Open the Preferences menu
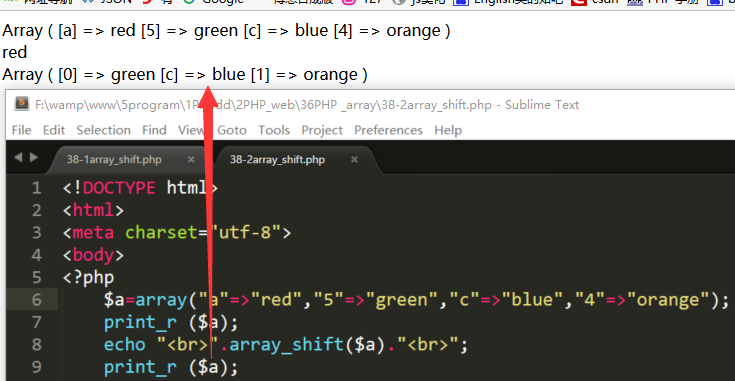Screen dimensions: 735x381 pos(388,130)
